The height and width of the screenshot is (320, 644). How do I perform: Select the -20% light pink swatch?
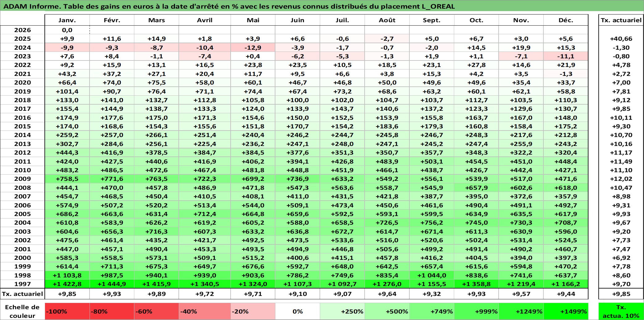[x=253, y=311]
